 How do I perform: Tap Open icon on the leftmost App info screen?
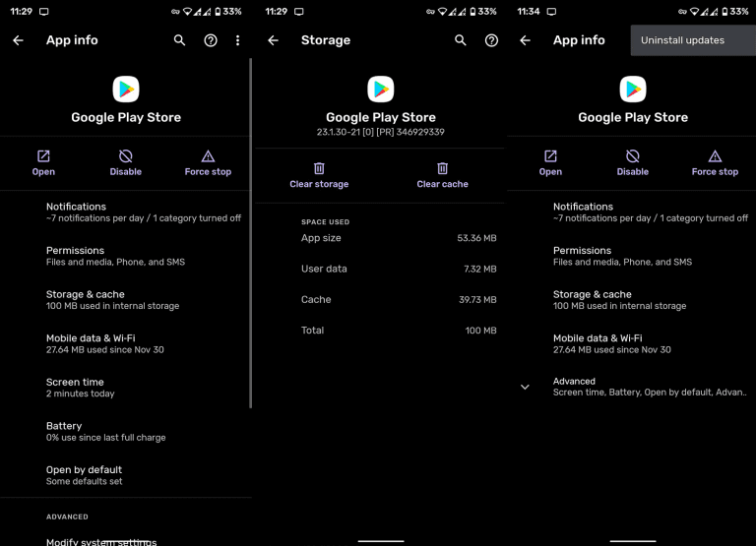coord(43,156)
